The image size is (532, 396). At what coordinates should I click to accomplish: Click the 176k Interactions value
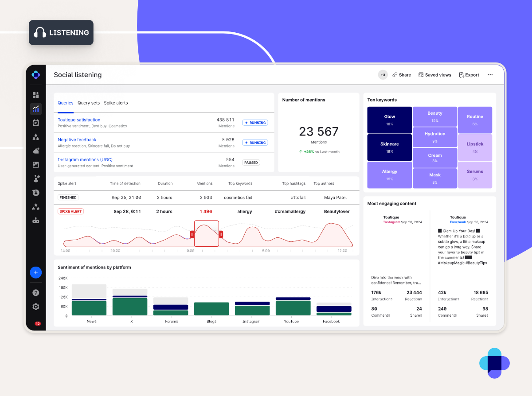click(376, 292)
